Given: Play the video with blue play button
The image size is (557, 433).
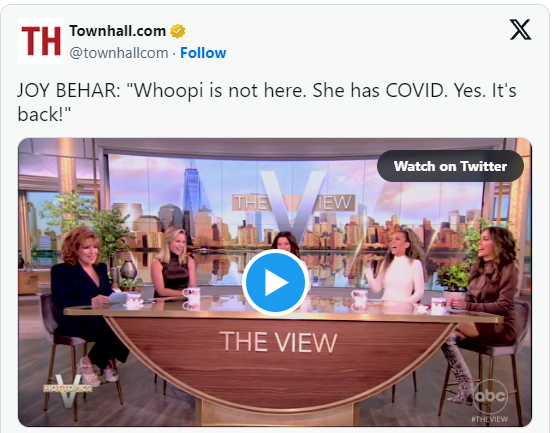Looking at the screenshot, I should tap(275, 282).
